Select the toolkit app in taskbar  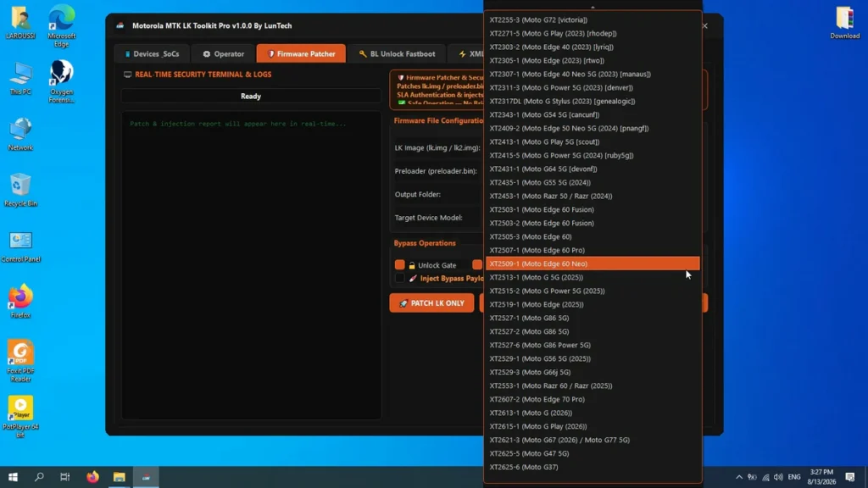pyautogui.click(x=146, y=477)
